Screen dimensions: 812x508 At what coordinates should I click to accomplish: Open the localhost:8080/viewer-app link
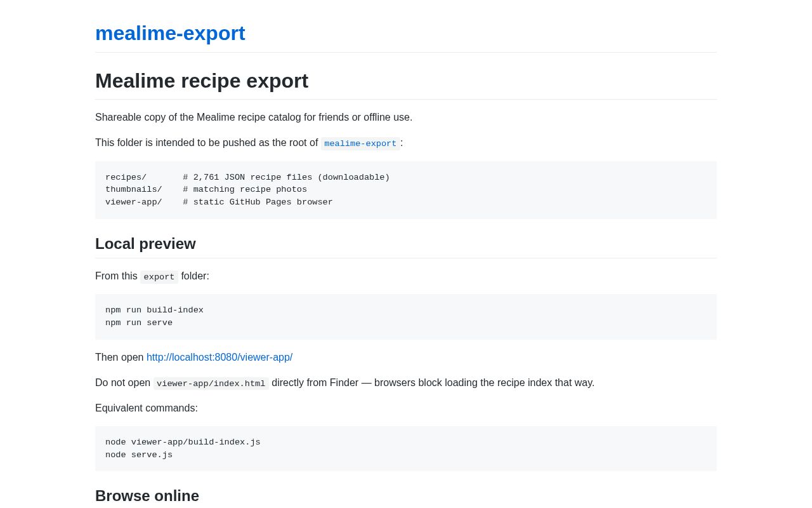click(219, 358)
